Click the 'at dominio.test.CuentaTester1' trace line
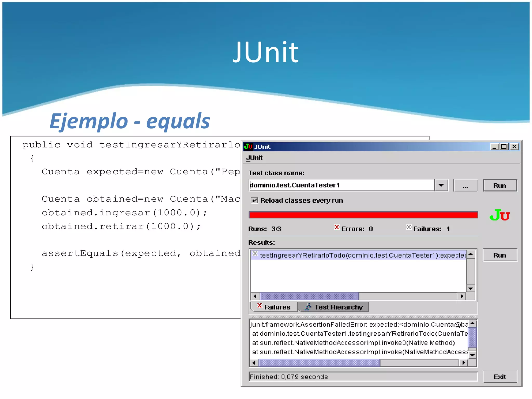 pyautogui.click(x=360, y=334)
